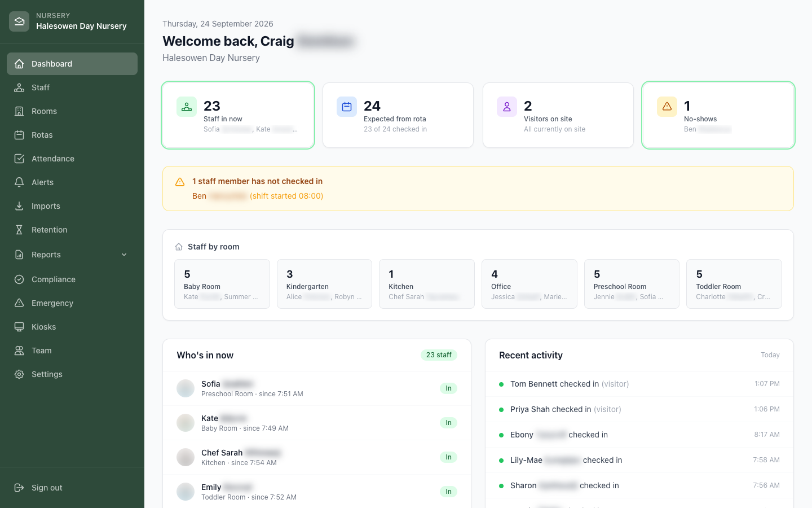This screenshot has height=508, width=812.
Task: Open the Visitors on site card
Action: pos(558,115)
